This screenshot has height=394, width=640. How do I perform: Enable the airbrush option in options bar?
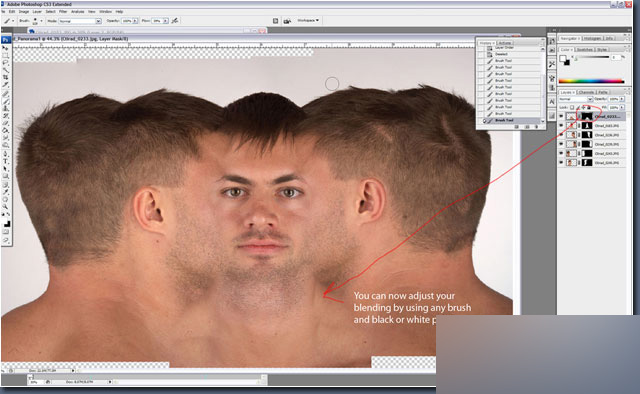[x=175, y=20]
